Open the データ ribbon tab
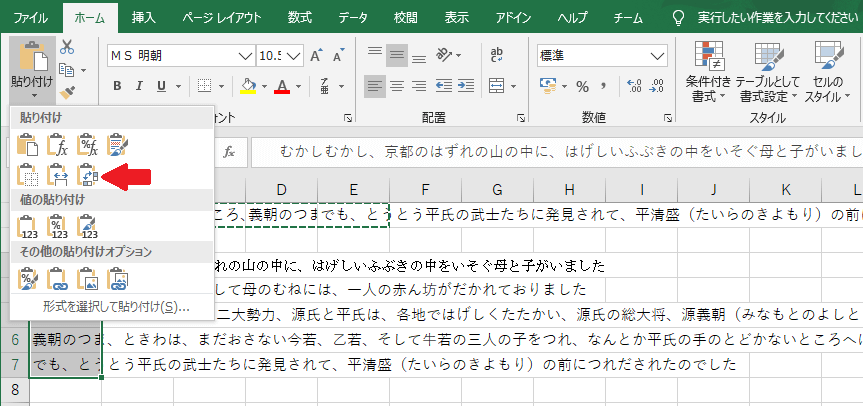Screen dimensions: 863x406 click(x=352, y=17)
